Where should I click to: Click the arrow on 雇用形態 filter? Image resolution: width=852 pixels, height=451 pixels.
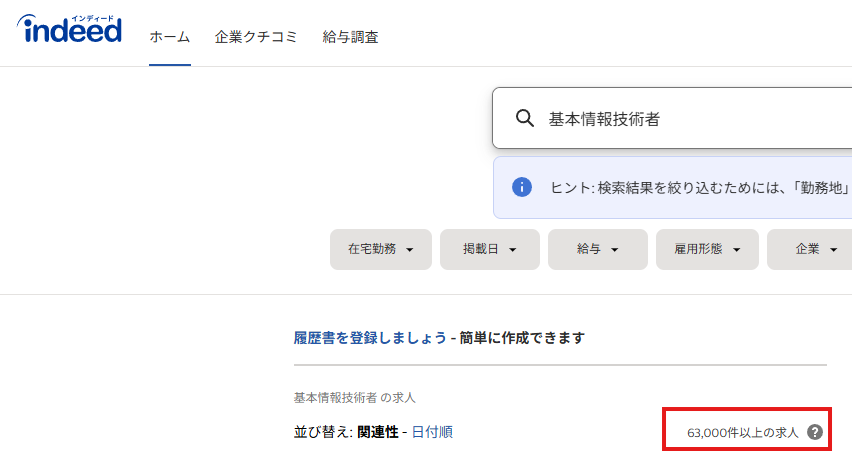point(736,250)
